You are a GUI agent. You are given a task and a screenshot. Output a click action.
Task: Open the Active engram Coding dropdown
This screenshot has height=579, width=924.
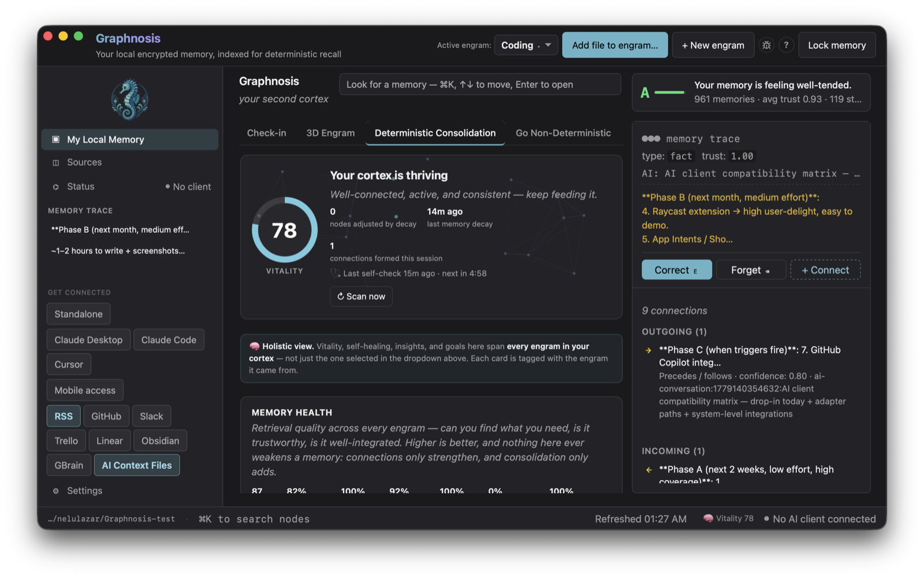[526, 45]
